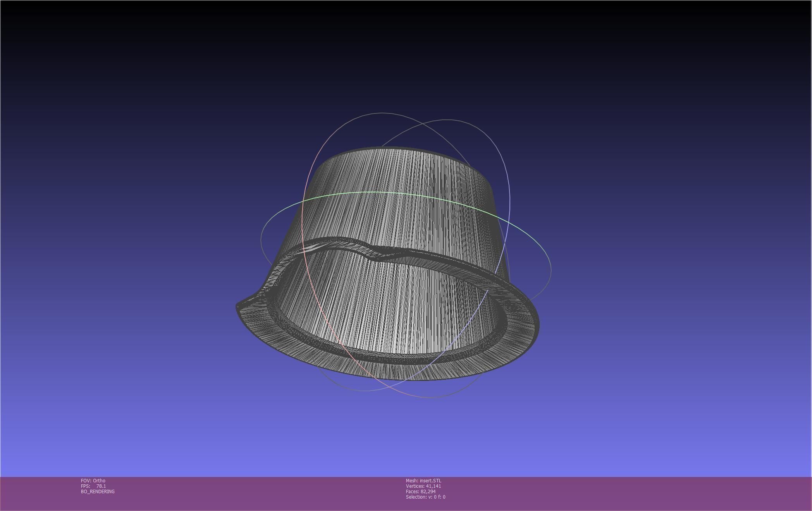Click the 'Mesh: insert.STL' label
The height and width of the screenshot is (511, 812).
click(x=423, y=480)
